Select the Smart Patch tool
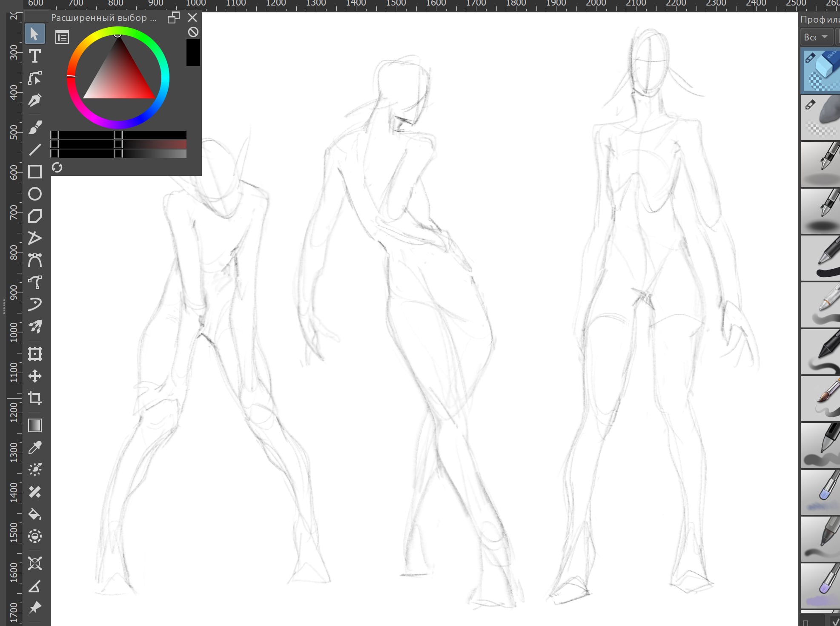The height and width of the screenshot is (626, 840). coord(35,492)
